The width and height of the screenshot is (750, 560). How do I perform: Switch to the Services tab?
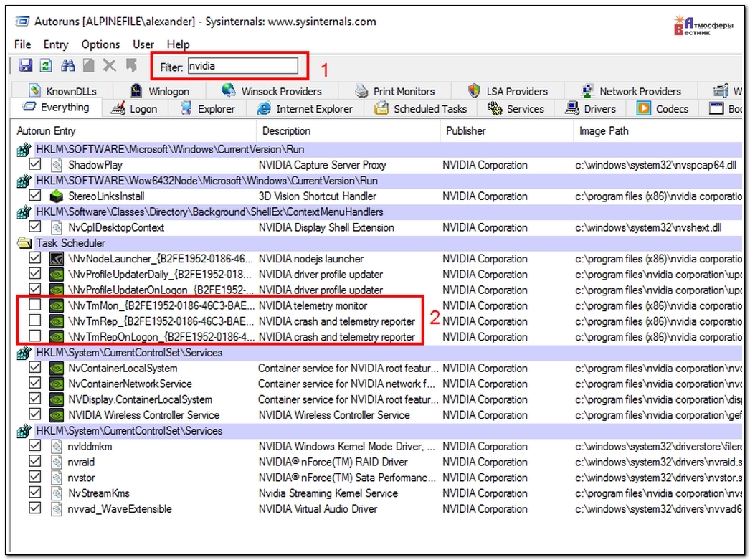516,109
